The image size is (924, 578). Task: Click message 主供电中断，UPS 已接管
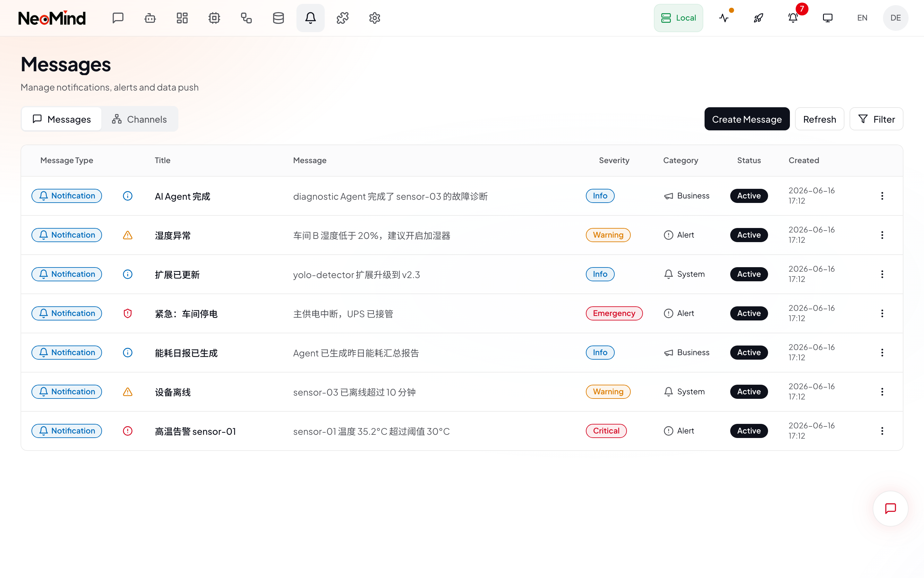tap(343, 314)
